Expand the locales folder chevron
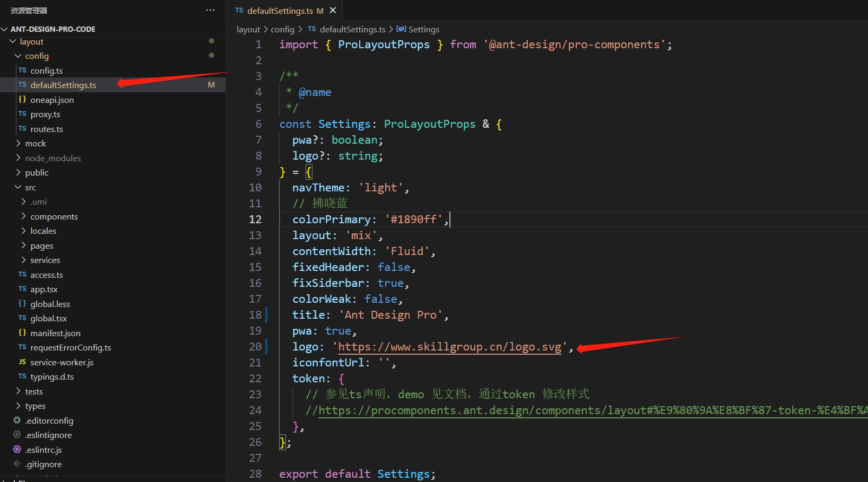Screen dimensions: 868x482 (23, 231)
